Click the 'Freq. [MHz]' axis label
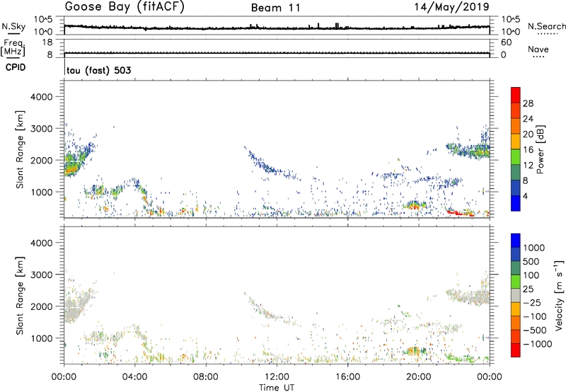566x392 pixels. tap(13, 47)
